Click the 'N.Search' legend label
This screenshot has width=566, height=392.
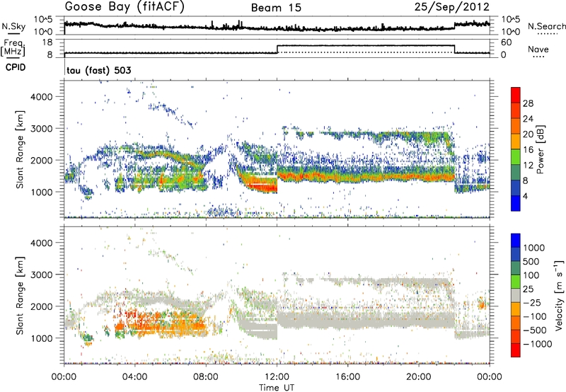(546, 26)
